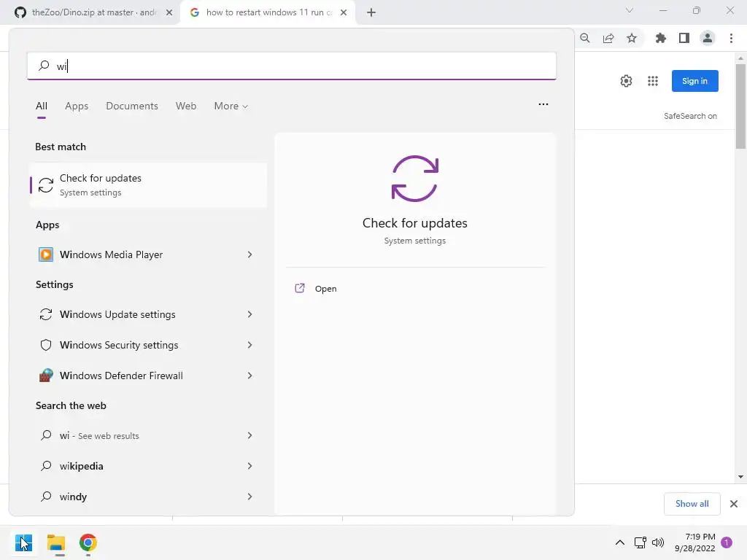Click the scrollbar down arrow
Viewport: 747px width, 560px height.
coord(740,477)
